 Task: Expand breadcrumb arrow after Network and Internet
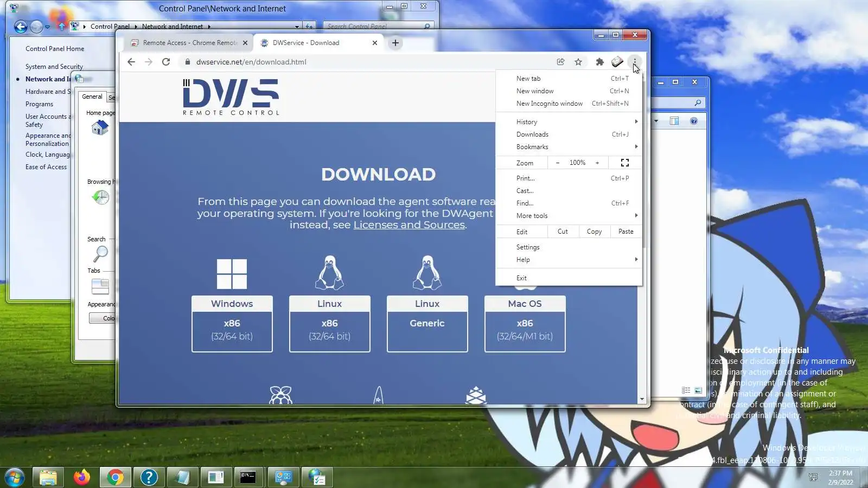(x=209, y=26)
